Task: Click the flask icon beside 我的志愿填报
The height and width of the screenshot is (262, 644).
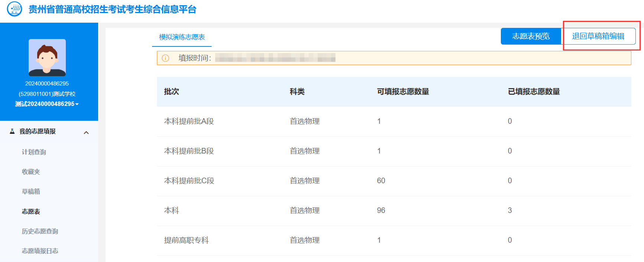Action: pyautogui.click(x=12, y=131)
